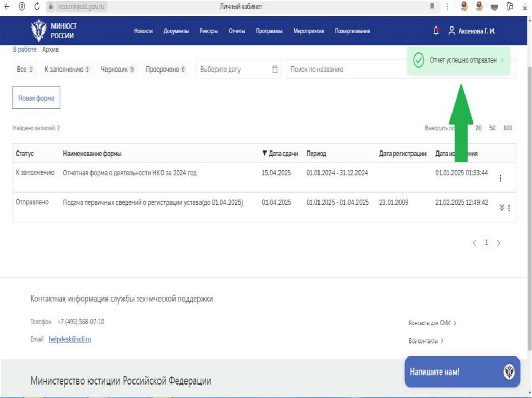
Task: Open three-dot menu for НКО 2024 report row
Action: (500, 178)
